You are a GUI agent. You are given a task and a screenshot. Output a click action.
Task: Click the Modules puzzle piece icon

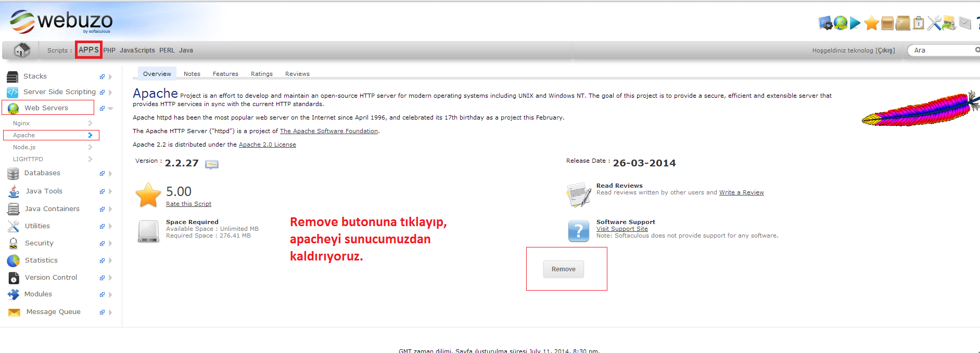(x=14, y=294)
